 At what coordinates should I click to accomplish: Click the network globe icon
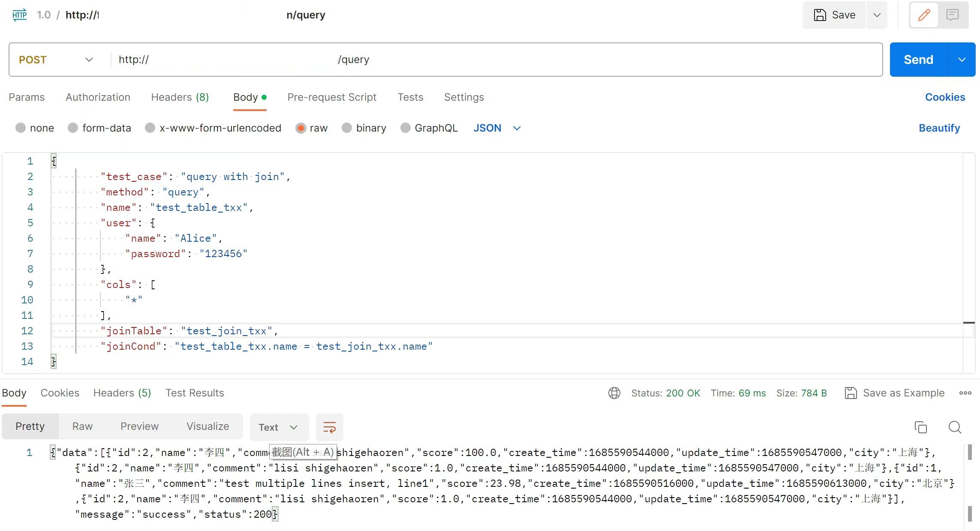(614, 393)
